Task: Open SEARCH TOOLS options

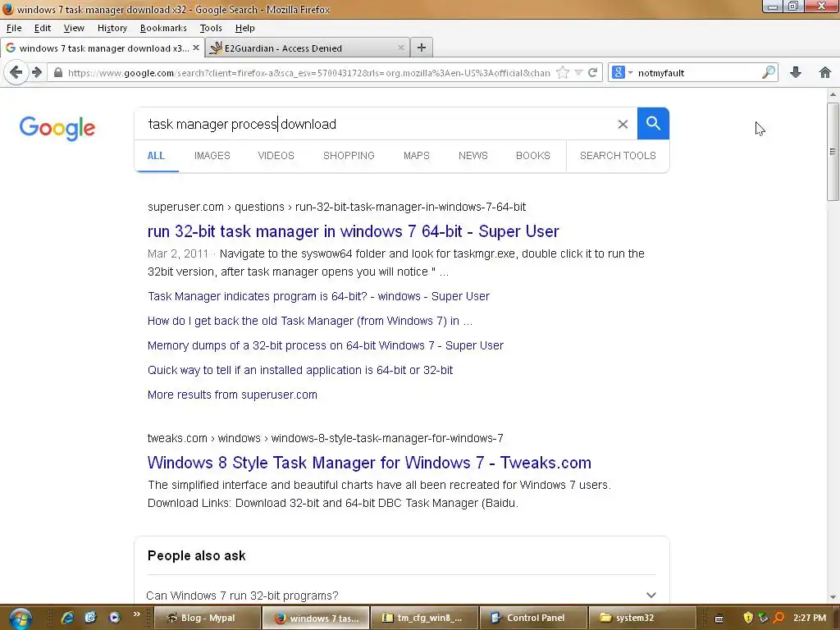Action: coord(618,155)
